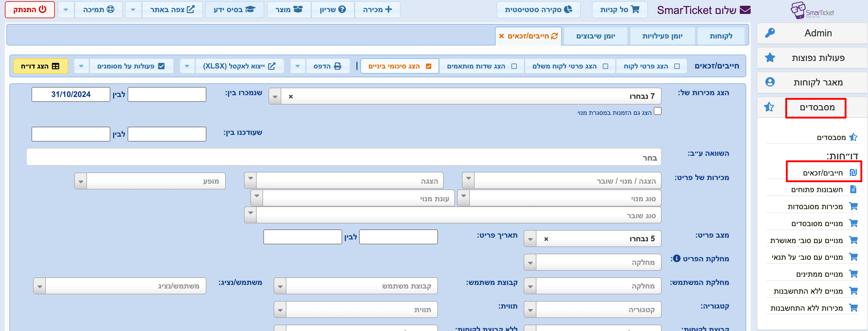This screenshot has height=331, width=868.
Task: Close the חייבים/זכאים tab with the X
Action: 501,36
